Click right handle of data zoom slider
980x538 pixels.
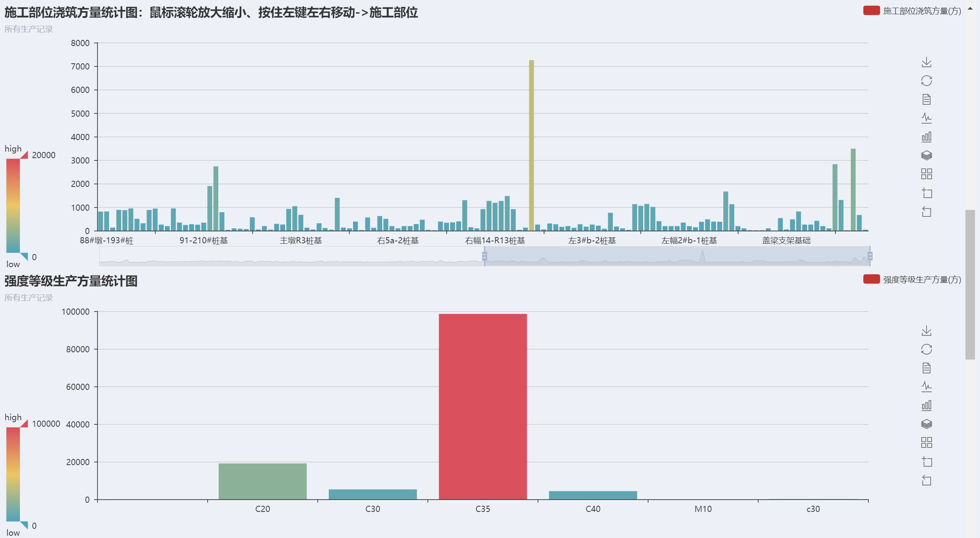point(870,256)
